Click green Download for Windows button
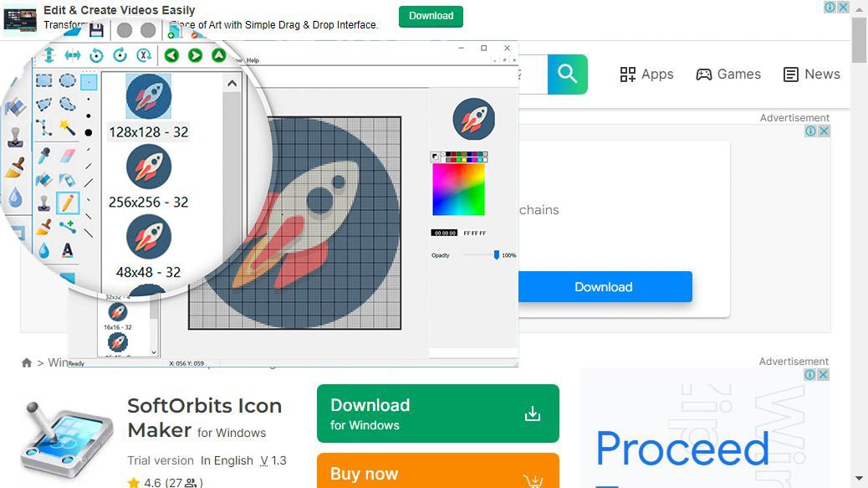Viewport: 868px width, 488px height. pos(437,414)
